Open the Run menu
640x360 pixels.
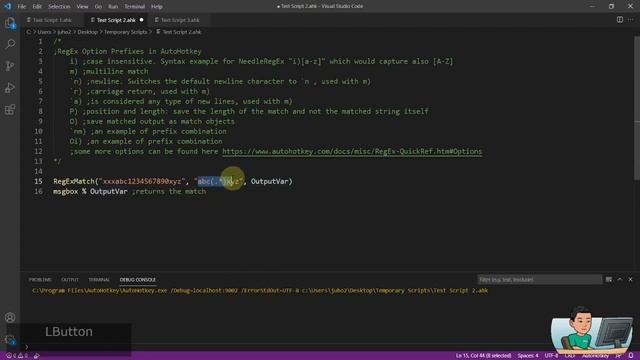[113, 7]
